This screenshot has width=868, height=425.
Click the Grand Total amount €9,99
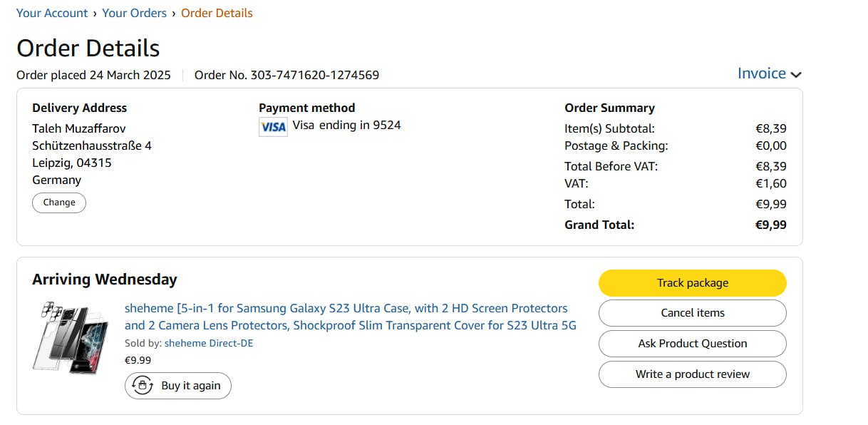[770, 225]
